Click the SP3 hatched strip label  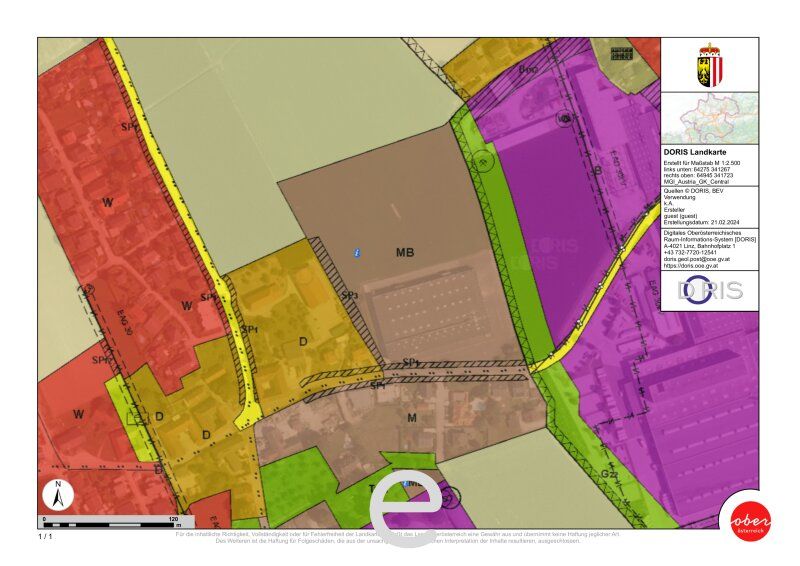(349, 295)
